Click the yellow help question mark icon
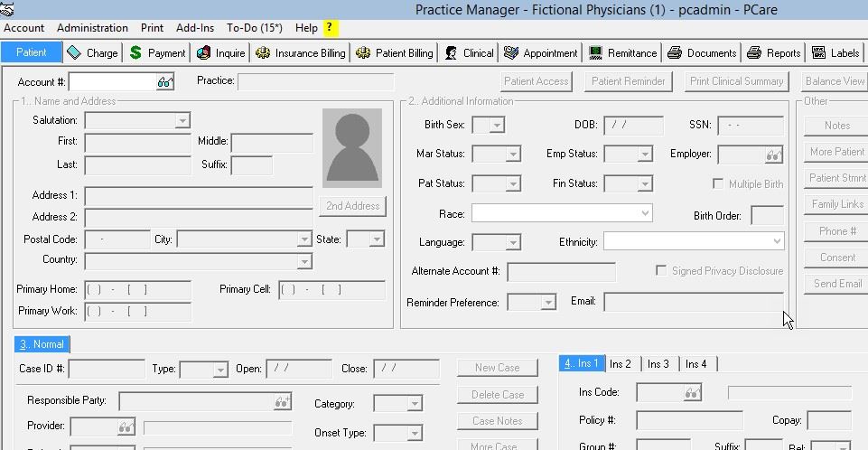This screenshot has width=868, height=450. [330, 28]
